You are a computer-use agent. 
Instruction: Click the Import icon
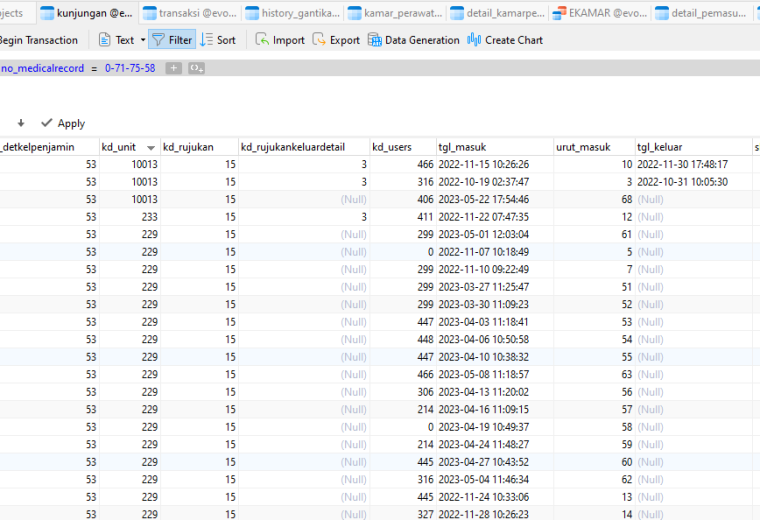click(262, 39)
